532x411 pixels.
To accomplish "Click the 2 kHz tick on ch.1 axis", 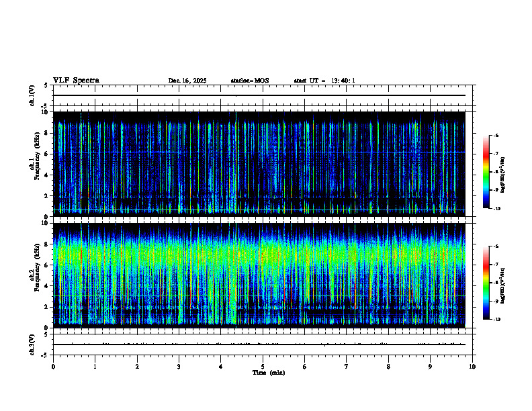I will click(x=47, y=196).
